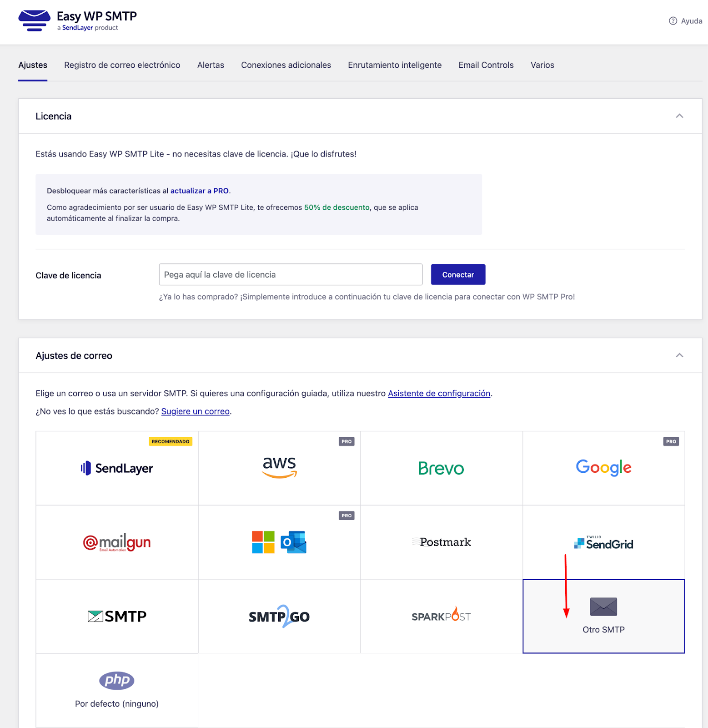
Task: Collapse the Licencia section
Action: tap(679, 116)
